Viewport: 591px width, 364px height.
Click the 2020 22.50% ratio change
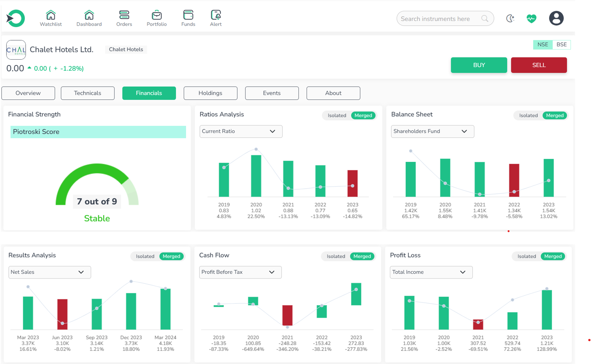coord(256,216)
